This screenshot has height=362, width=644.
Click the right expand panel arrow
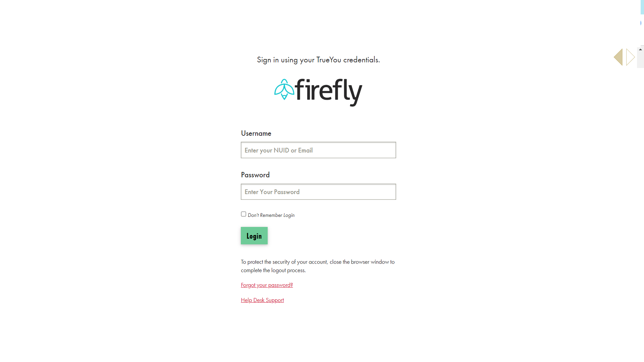pyautogui.click(x=629, y=57)
